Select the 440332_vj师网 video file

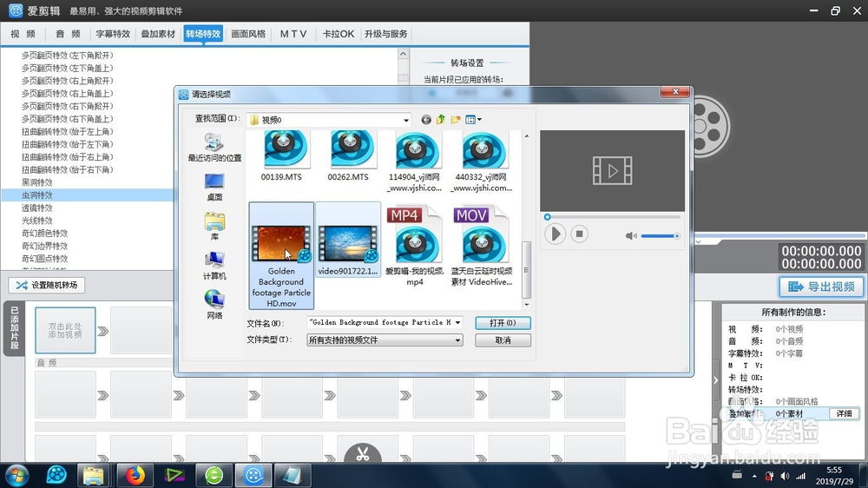(481, 162)
